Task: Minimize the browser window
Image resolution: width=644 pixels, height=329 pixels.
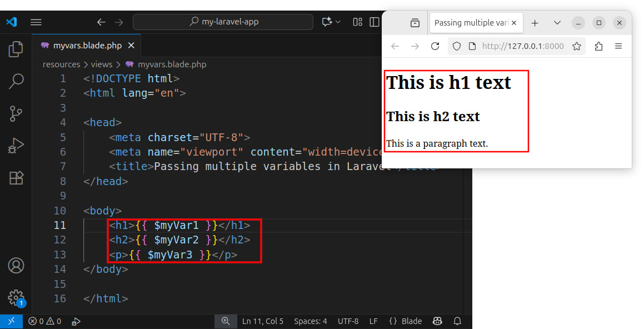Action: point(578,23)
